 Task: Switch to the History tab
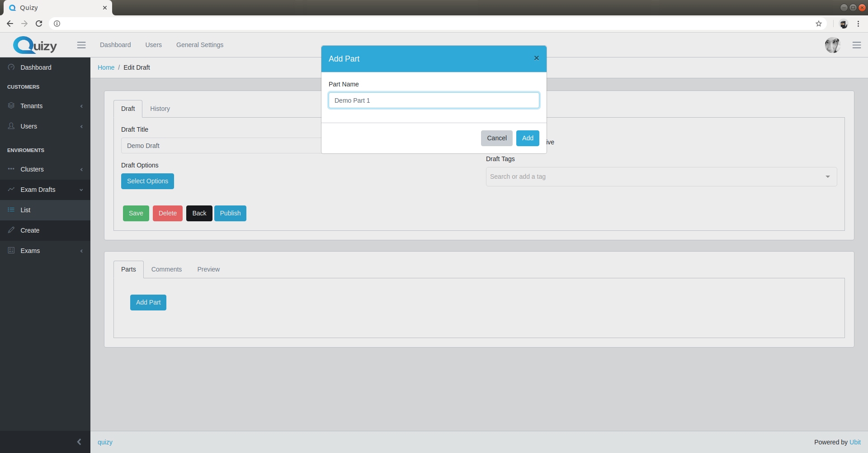point(160,109)
